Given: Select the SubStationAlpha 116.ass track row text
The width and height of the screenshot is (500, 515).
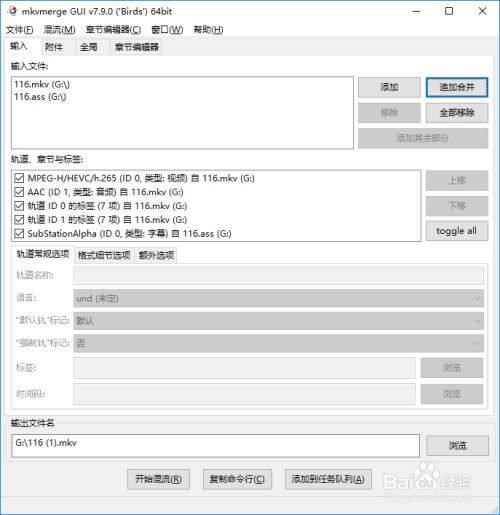Looking at the screenshot, I should [129, 234].
